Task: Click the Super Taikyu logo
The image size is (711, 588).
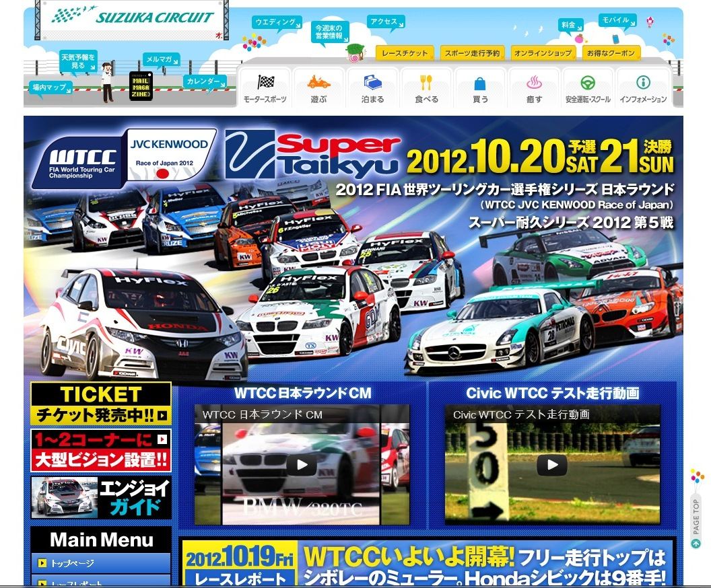Action: [x=313, y=154]
